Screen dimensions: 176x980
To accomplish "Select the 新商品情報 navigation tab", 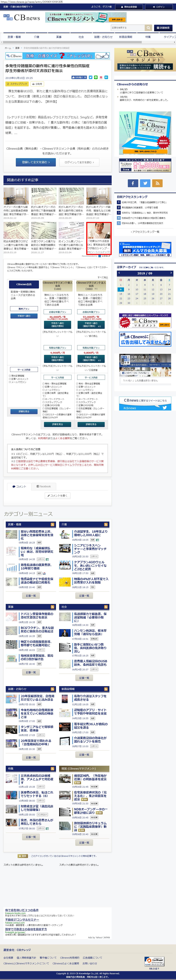I will click(126, 37).
